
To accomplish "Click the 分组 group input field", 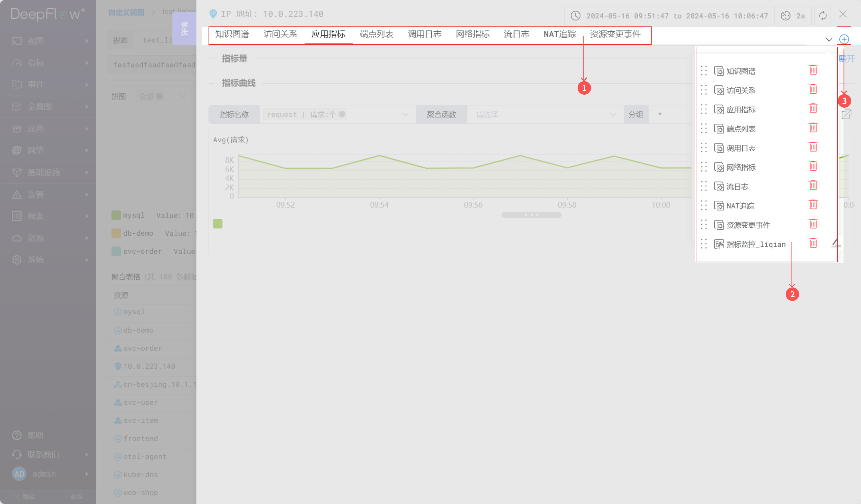I will [x=670, y=115].
